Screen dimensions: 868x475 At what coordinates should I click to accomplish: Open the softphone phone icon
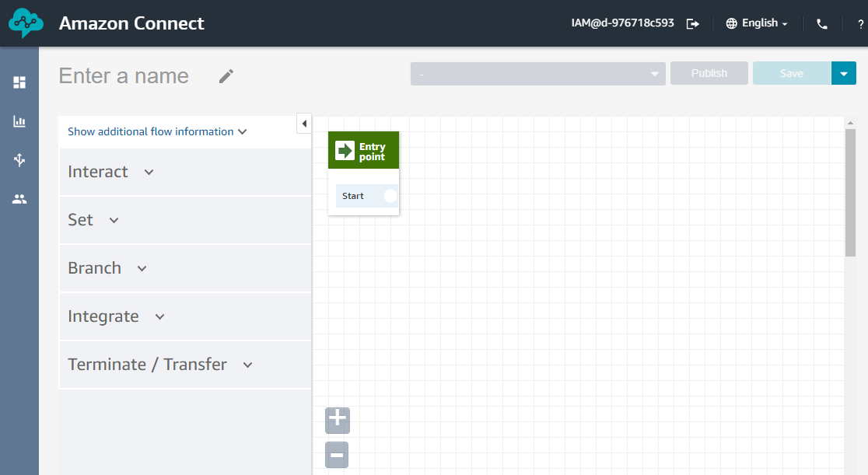point(822,24)
